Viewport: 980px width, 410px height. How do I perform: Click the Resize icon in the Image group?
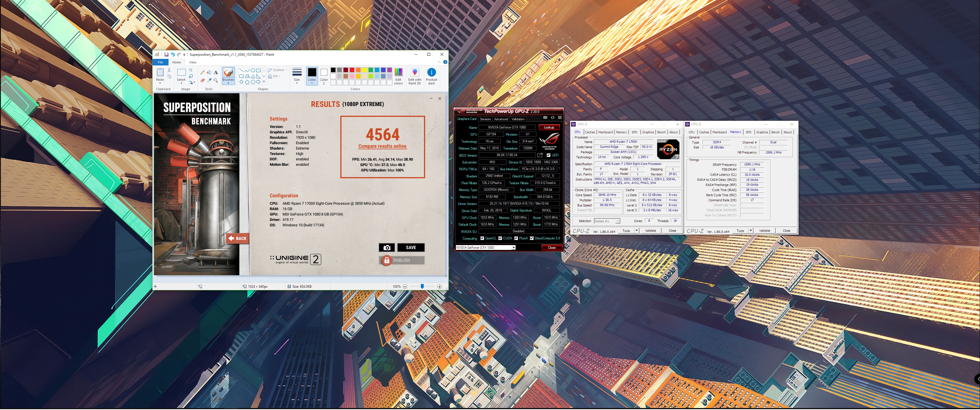click(x=191, y=76)
